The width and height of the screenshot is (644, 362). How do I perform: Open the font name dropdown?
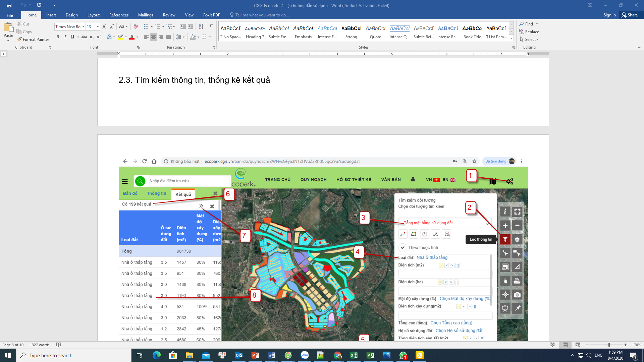[x=83, y=26]
